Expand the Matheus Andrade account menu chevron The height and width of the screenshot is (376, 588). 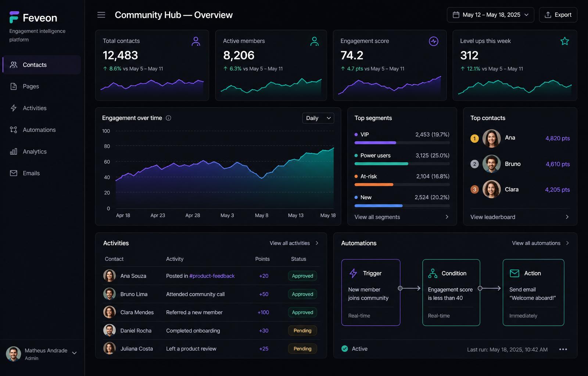click(x=74, y=353)
